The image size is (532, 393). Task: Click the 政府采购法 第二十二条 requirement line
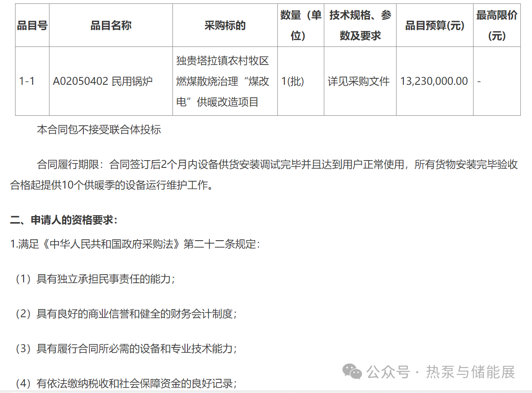(x=135, y=244)
